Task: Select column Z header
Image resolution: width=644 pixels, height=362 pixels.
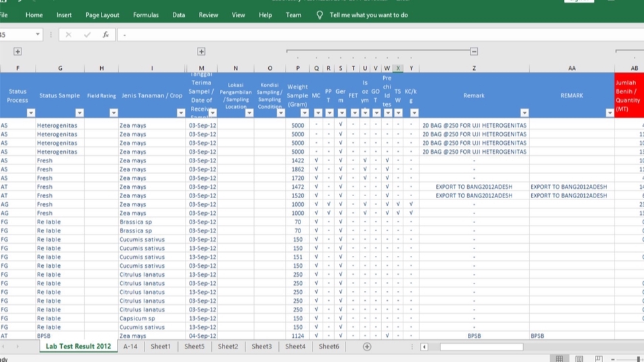Action: tap(474, 68)
